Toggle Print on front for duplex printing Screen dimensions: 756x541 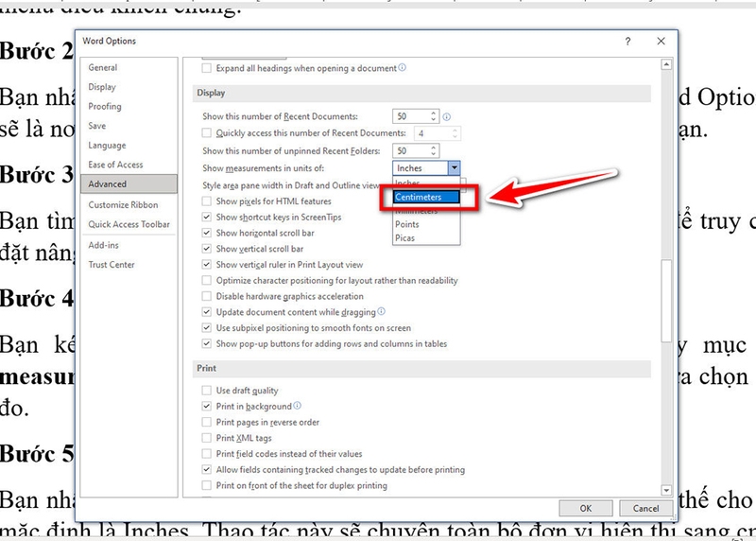[x=206, y=485]
